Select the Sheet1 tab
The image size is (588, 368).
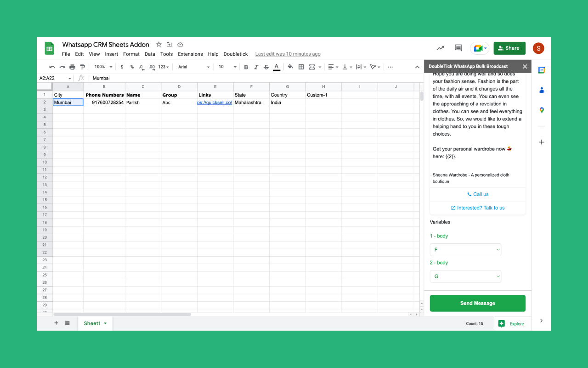(95, 323)
